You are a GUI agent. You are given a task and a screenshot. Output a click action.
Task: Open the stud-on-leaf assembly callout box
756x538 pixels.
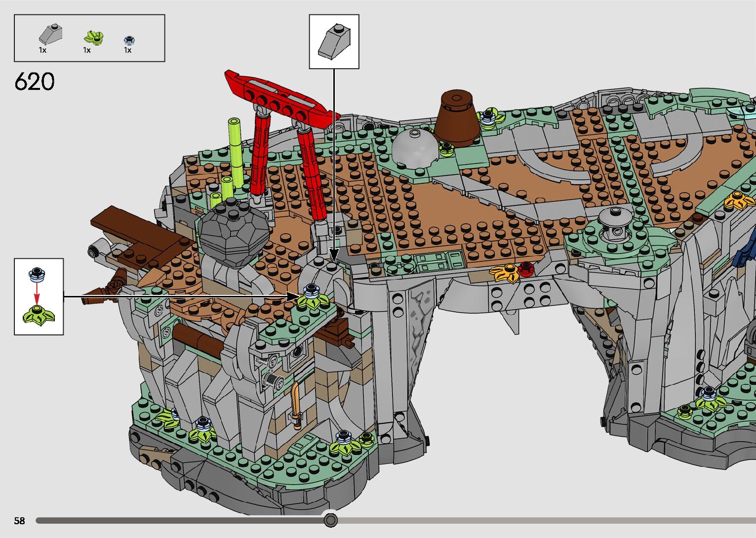(39, 296)
